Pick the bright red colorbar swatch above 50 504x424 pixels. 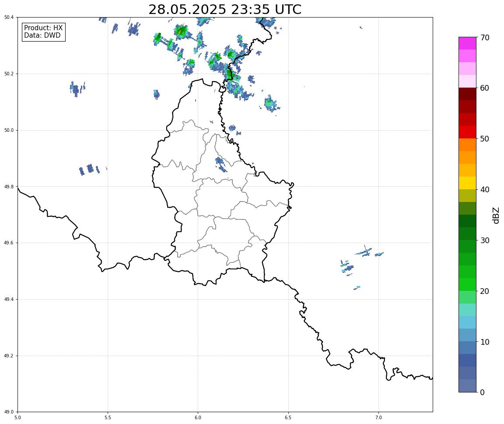click(x=467, y=132)
